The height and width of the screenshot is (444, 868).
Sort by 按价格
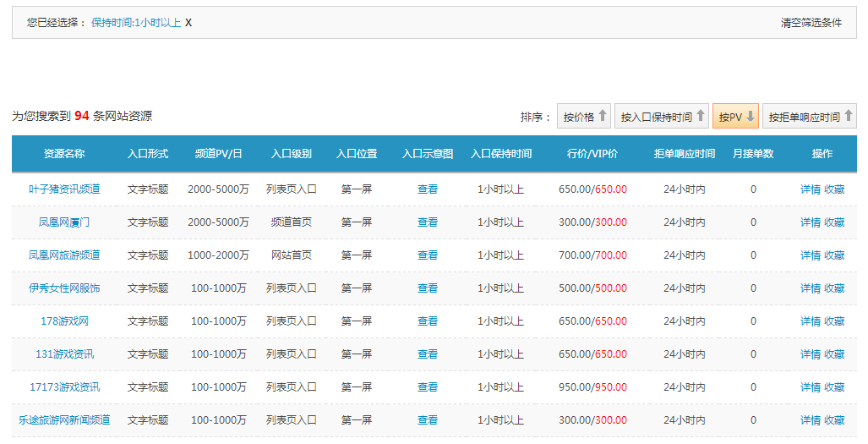click(x=584, y=116)
